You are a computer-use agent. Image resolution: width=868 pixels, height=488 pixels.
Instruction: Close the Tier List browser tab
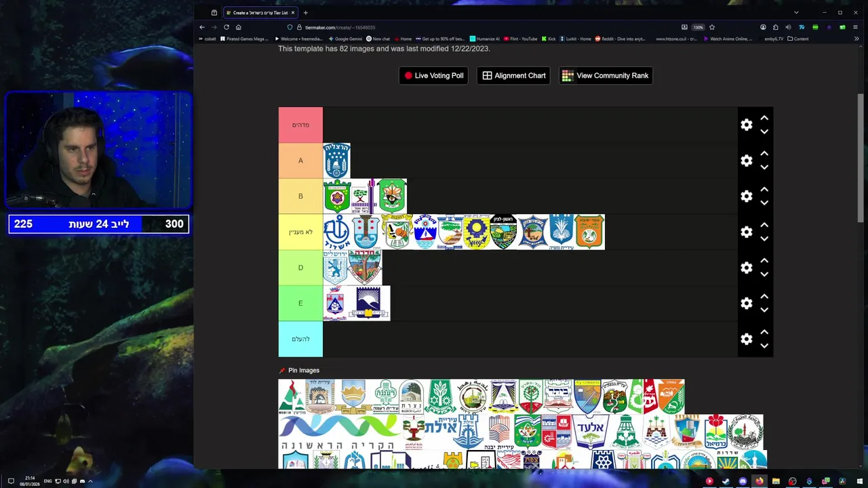293,13
